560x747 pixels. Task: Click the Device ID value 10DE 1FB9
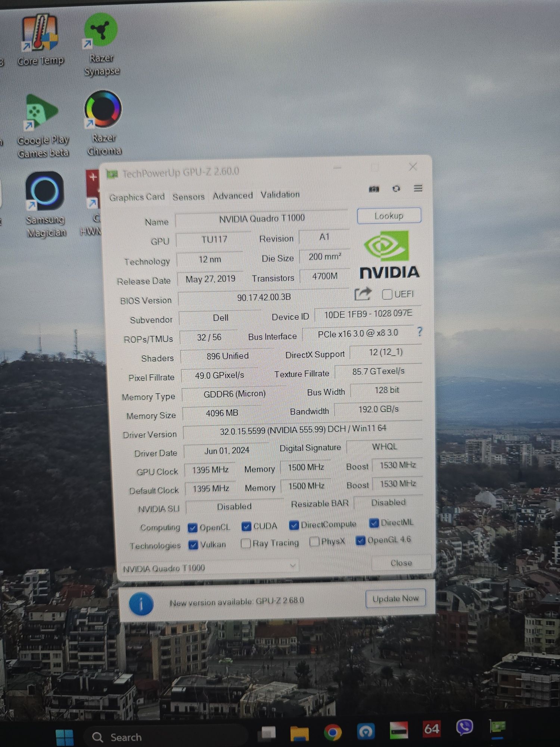pyautogui.click(x=368, y=314)
